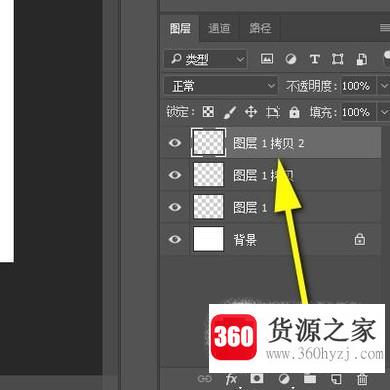Select the 图层 1 layer row

coord(271,207)
